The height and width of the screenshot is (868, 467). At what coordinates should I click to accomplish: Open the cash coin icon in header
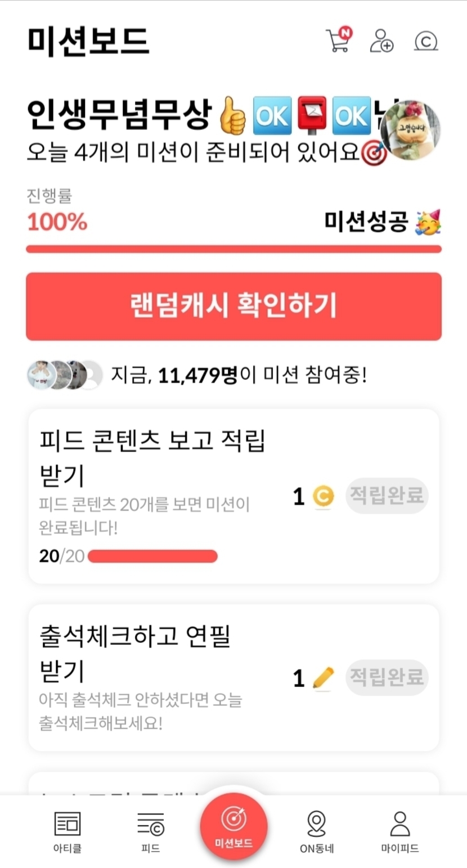click(426, 41)
